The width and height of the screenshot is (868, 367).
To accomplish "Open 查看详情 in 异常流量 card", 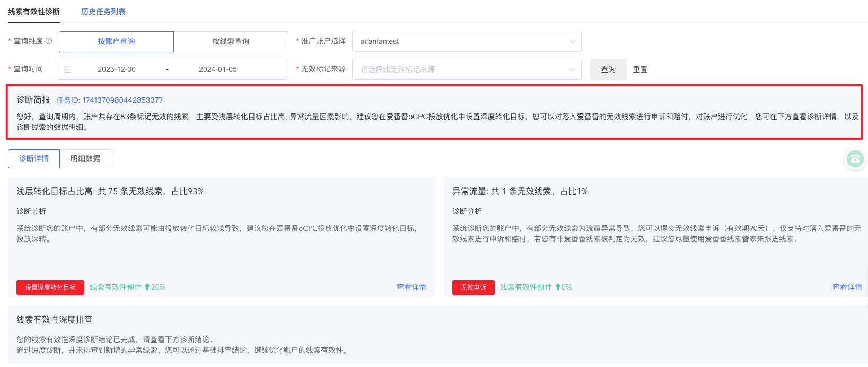I will 847,287.
